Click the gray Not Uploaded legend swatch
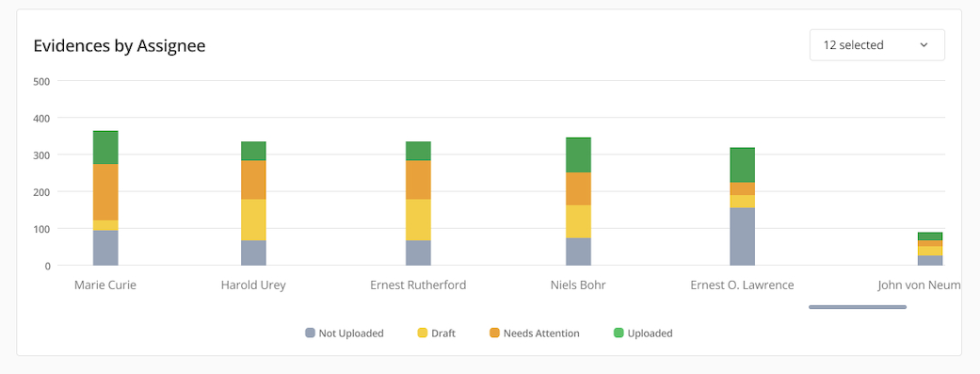 tap(310, 333)
